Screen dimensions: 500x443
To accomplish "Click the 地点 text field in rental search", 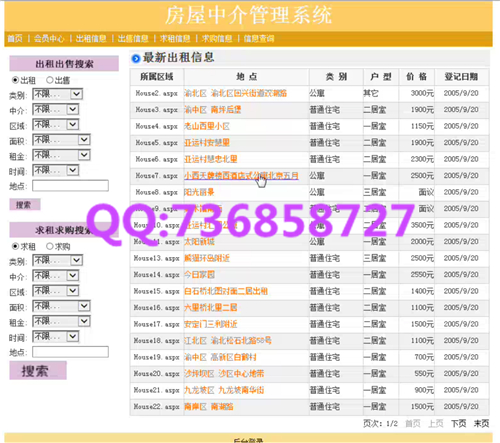I will pos(70,186).
